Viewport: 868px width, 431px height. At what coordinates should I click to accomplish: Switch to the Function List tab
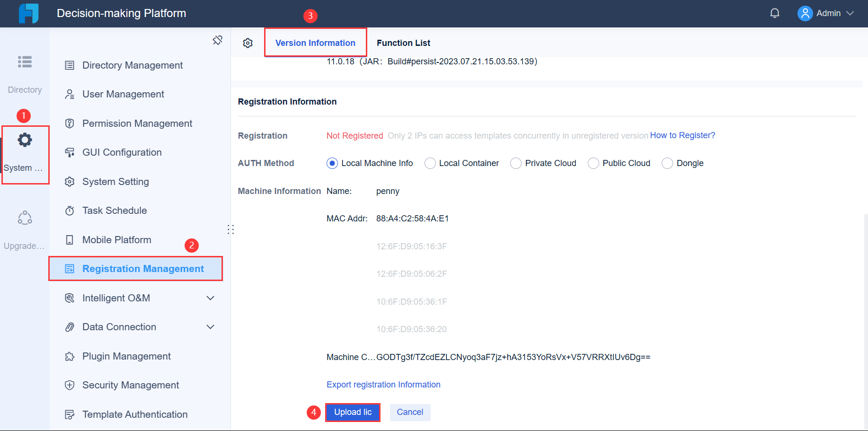coord(403,43)
